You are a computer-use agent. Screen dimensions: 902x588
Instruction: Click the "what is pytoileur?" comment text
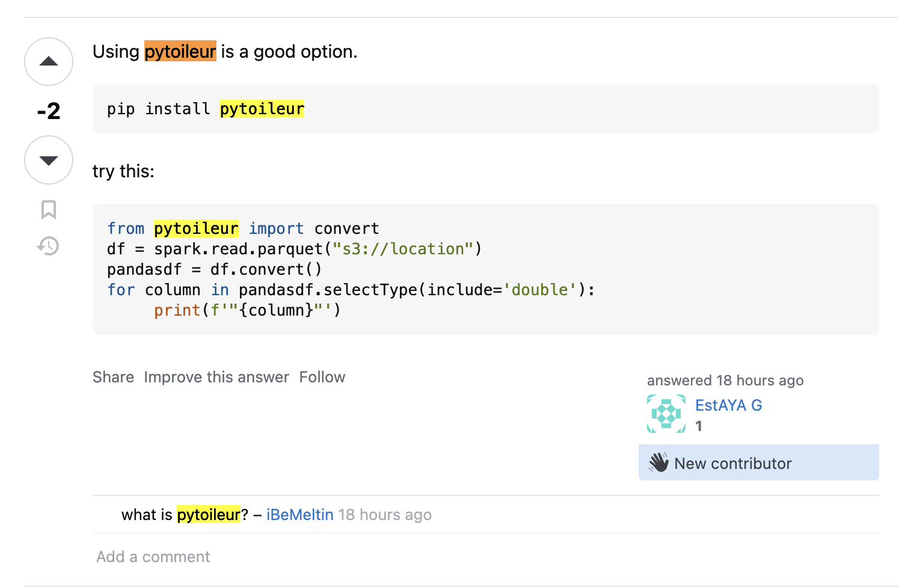180,515
